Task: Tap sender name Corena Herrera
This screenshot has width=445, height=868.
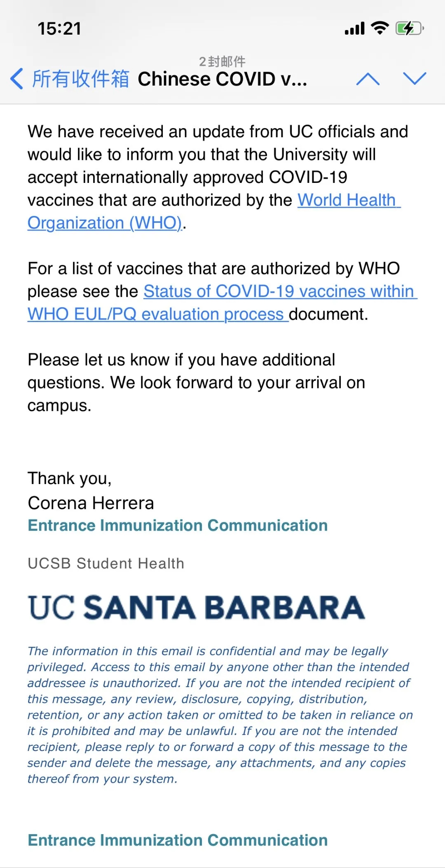Action: [91, 503]
